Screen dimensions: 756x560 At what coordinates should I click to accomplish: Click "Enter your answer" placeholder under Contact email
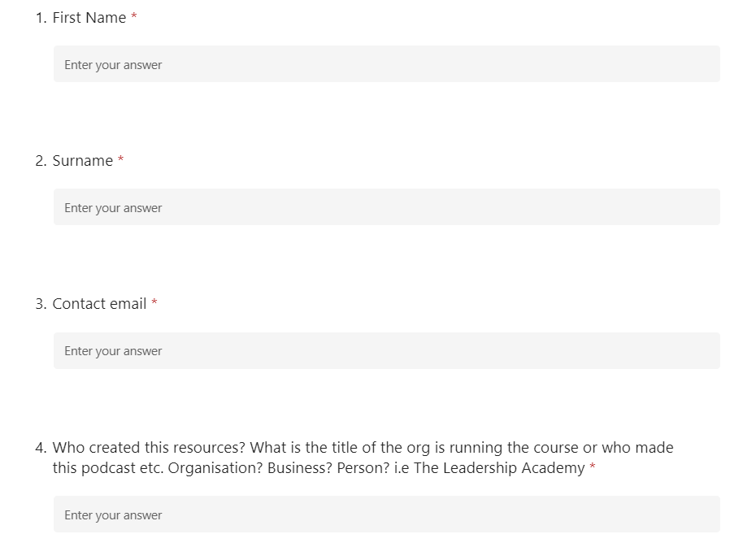pyautogui.click(x=113, y=351)
